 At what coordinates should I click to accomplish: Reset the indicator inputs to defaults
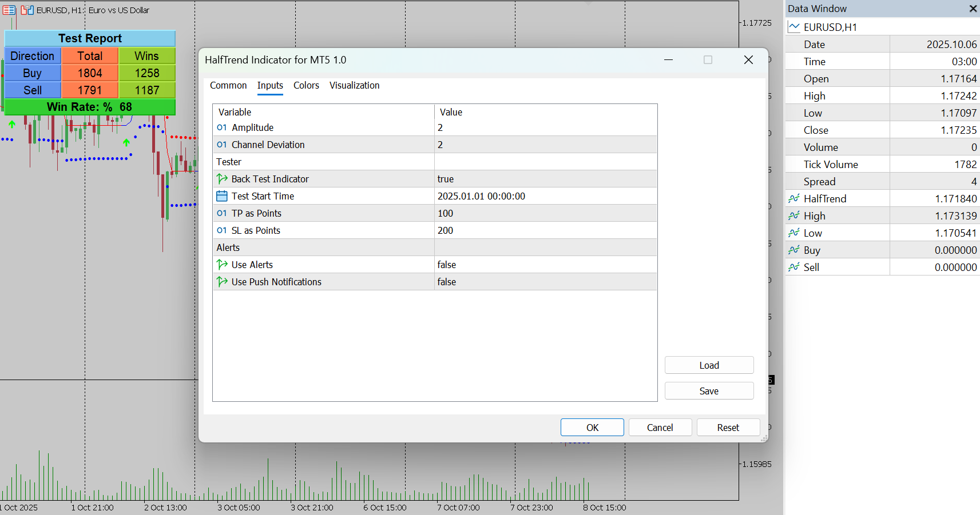tap(728, 428)
